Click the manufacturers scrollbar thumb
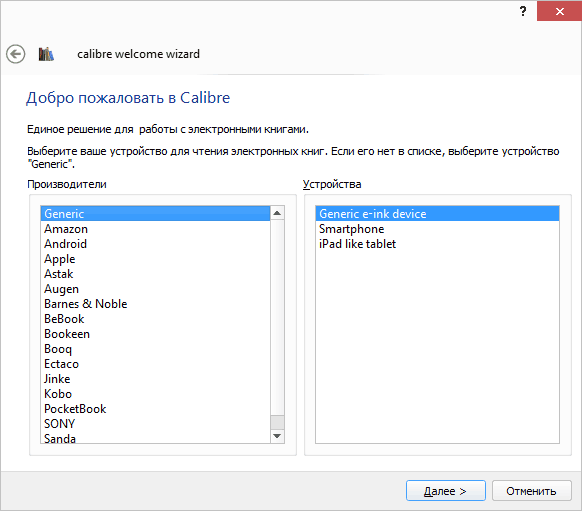Image resolution: width=582 pixels, height=511 pixels. [277, 422]
